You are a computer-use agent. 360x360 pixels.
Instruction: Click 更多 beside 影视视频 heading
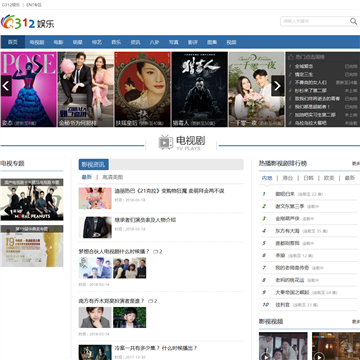(x=356, y=322)
